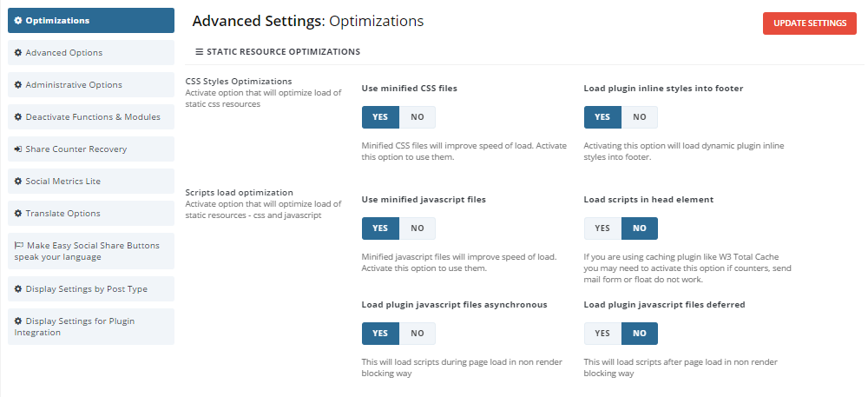Click the sign-in icon beside Share Counter Recovery
The height and width of the screenshot is (397, 868).
[18, 149]
